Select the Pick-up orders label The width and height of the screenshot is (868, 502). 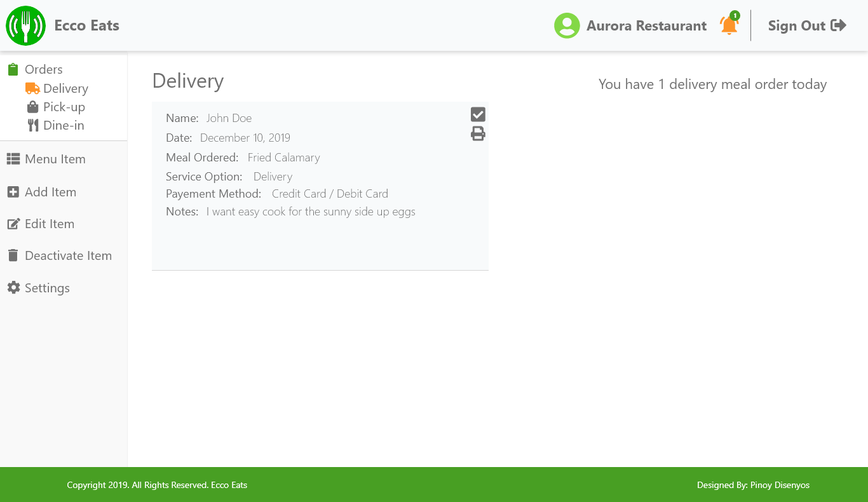tap(64, 107)
